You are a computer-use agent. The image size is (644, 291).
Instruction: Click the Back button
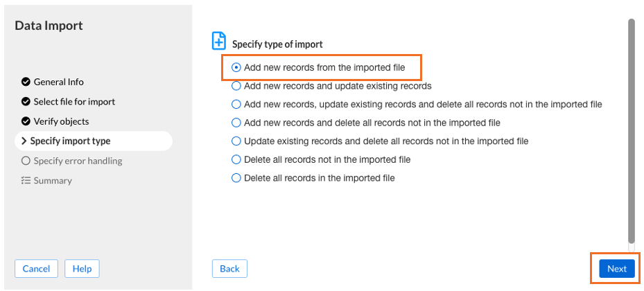(x=229, y=269)
